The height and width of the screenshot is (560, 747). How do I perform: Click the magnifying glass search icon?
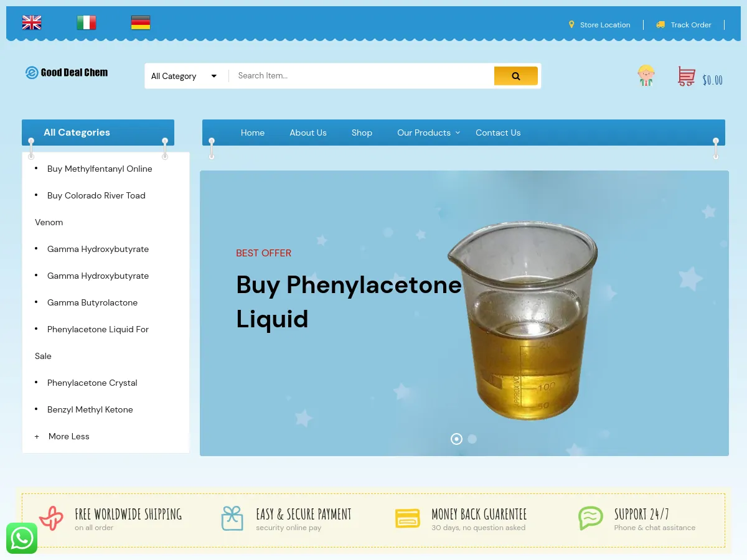click(515, 75)
